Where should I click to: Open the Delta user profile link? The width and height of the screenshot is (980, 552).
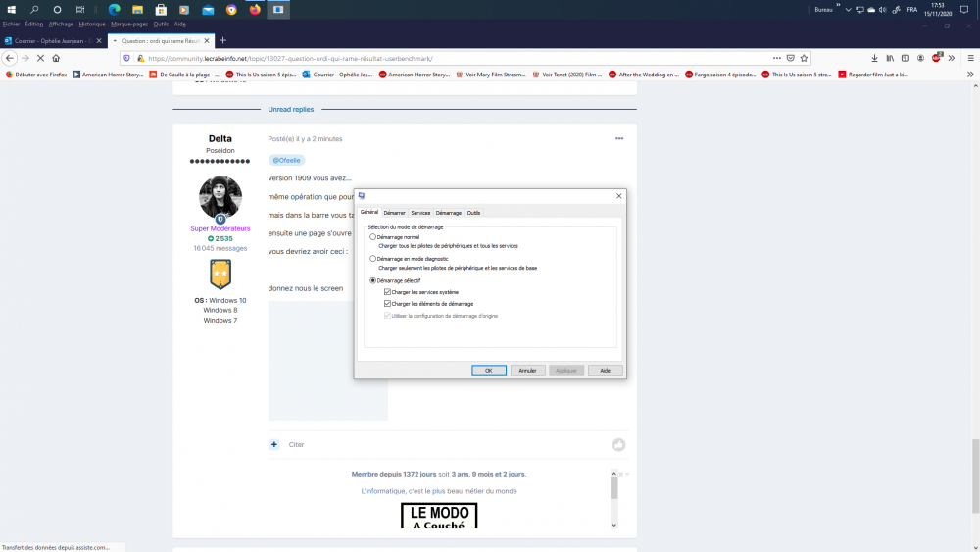click(220, 139)
